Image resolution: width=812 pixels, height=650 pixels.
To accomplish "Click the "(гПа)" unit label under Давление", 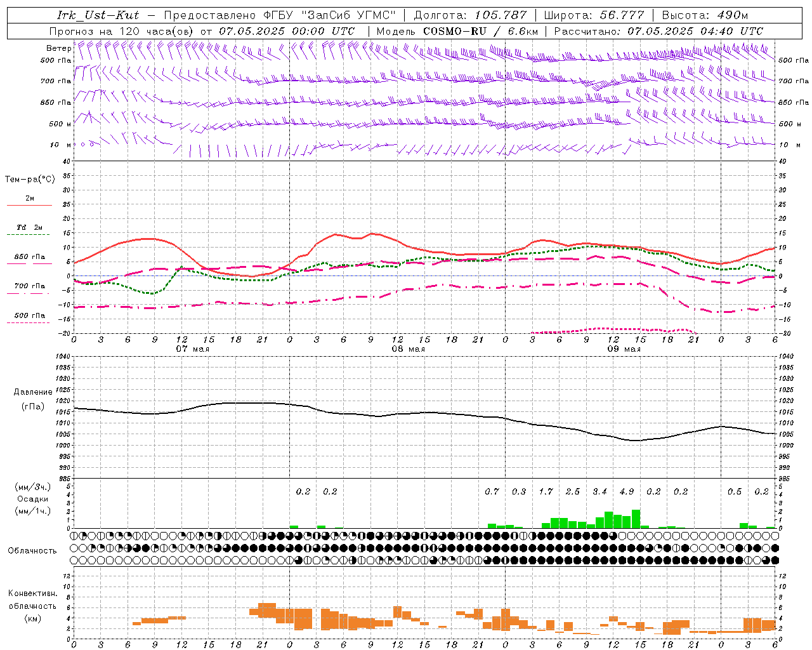I will [33, 406].
